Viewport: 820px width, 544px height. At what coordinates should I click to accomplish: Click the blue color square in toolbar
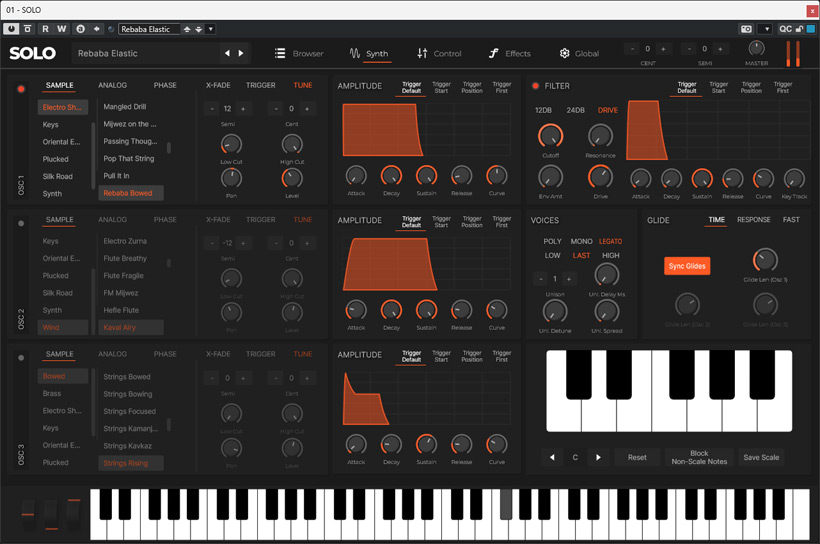811,29
